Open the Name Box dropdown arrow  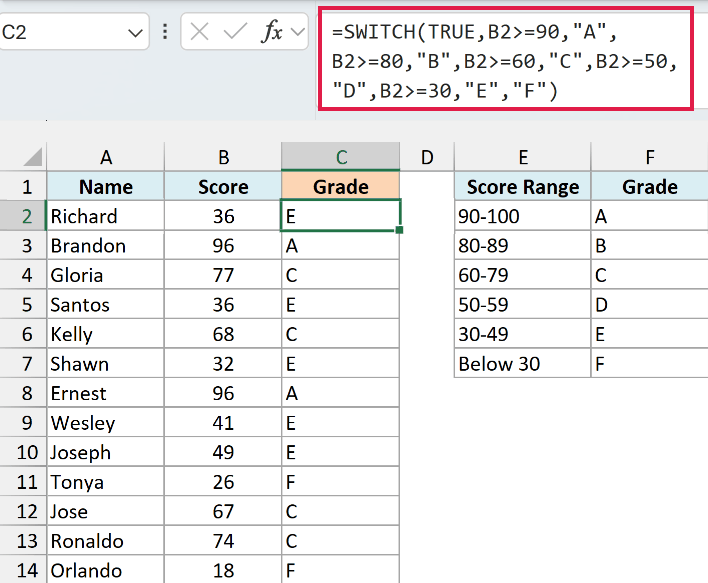click(135, 33)
